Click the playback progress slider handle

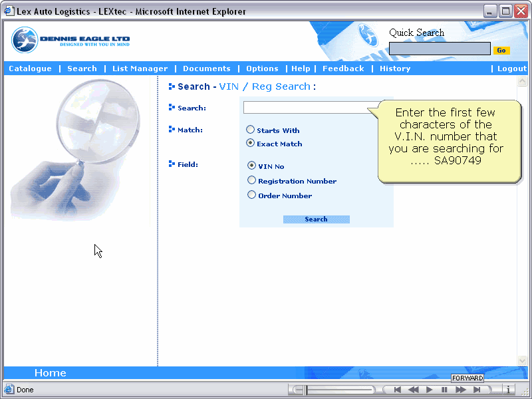(307, 390)
